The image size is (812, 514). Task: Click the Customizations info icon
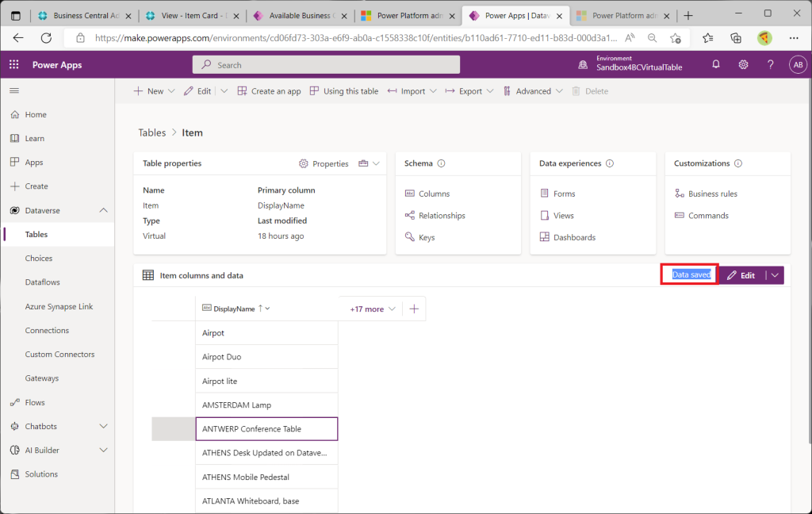coord(738,163)
